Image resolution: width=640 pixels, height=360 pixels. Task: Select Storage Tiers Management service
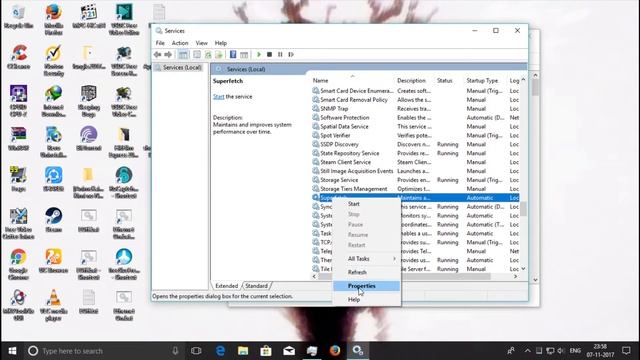[x=416, y=189]
